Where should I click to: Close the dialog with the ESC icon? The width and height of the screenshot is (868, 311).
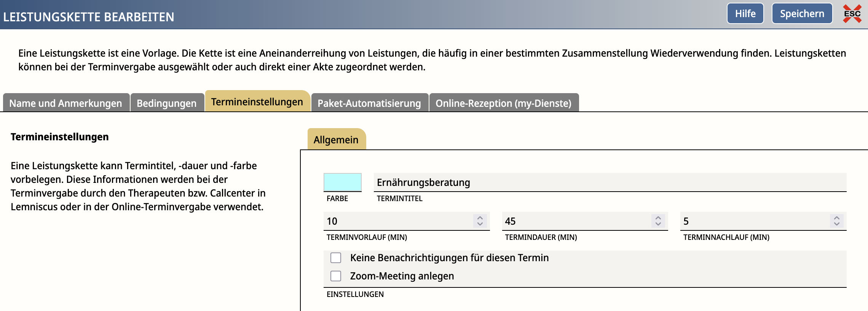coord(852,14)
